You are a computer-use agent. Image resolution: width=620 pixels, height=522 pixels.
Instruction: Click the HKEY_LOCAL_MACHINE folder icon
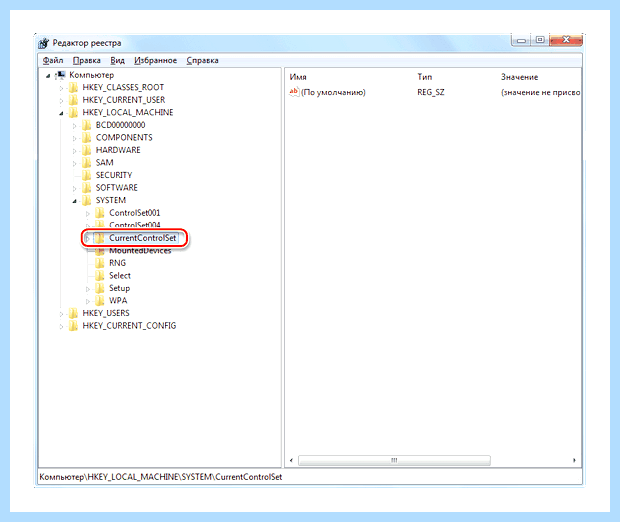(73, 113)
